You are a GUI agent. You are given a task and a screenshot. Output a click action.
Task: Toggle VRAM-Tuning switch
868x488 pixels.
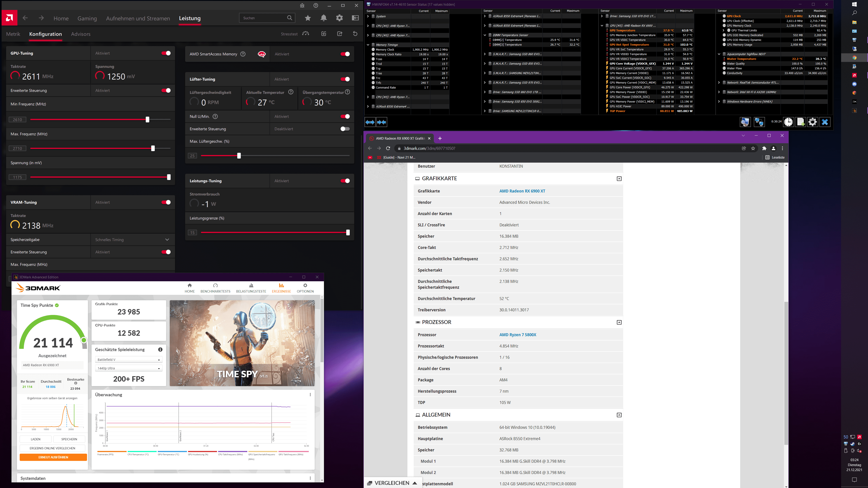tap(166, 202)
